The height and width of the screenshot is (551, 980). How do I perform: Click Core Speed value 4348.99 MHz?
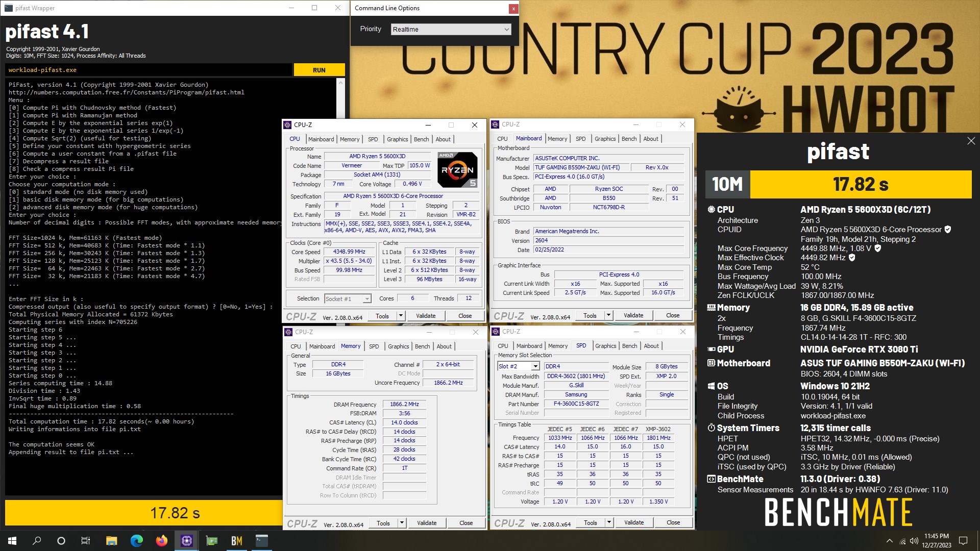[349, 252]
